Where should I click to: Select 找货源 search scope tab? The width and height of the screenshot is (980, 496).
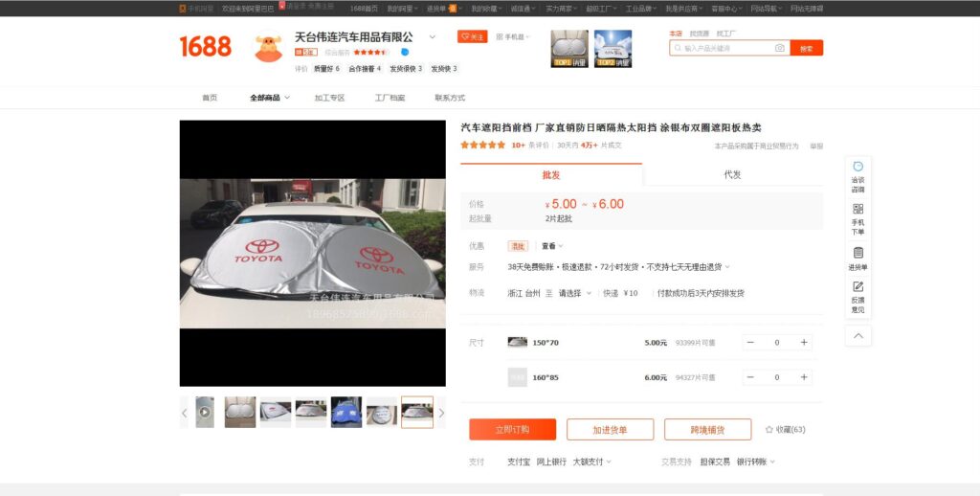tap(700, 34)
